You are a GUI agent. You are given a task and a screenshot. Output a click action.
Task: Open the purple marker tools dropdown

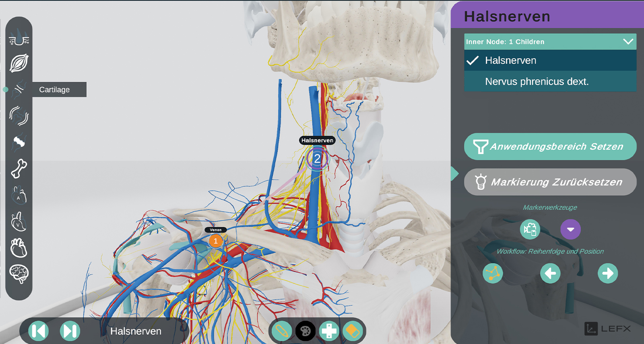[x=570, y=230]
